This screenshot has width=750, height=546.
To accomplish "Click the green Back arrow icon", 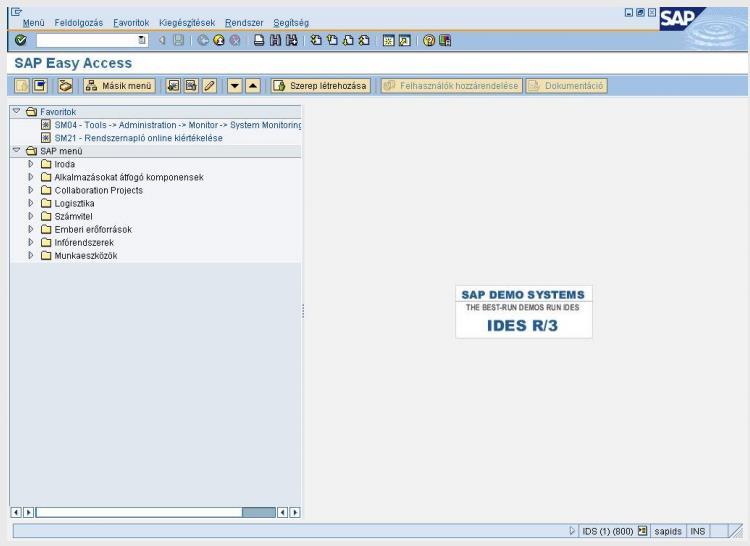I will pos(203,41).
